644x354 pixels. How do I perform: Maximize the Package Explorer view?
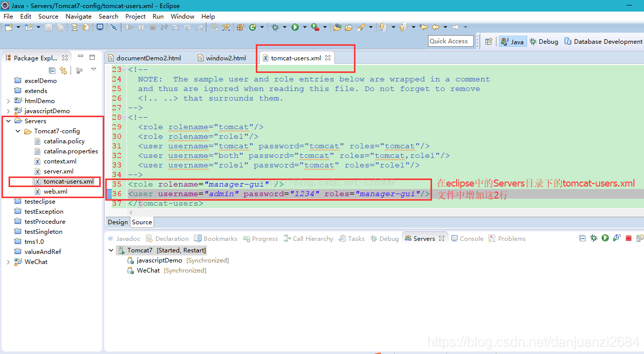[x=92, y=57]
